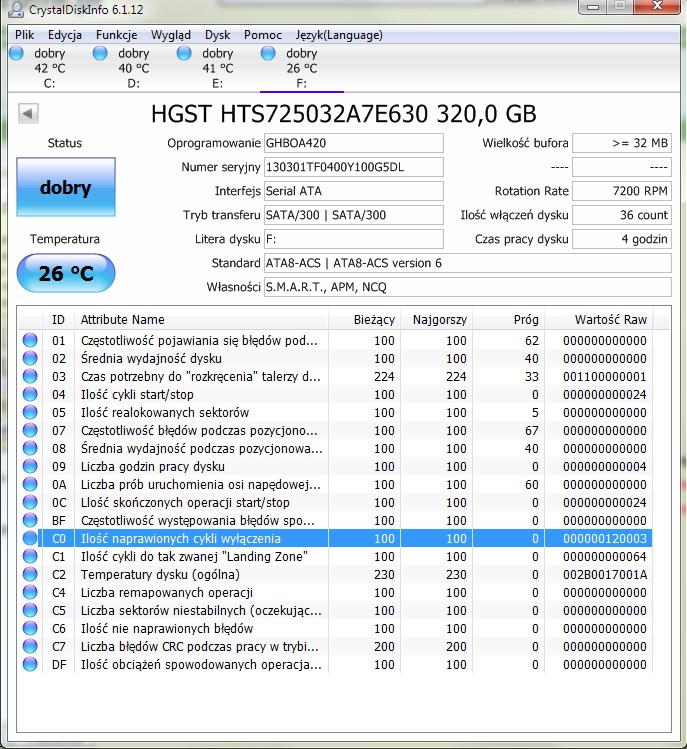Click the Litera dysku field F:

pyautogui.click(x=354, y=239)
